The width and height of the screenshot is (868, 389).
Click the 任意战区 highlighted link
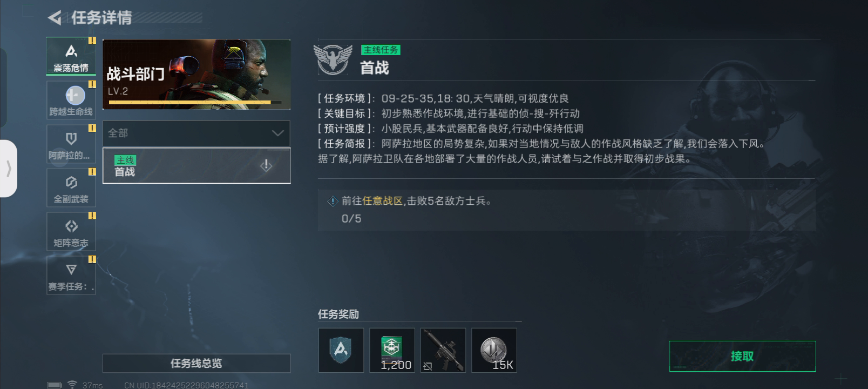pos(383,201)
